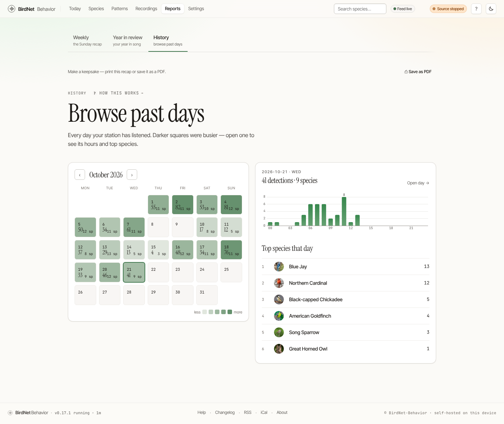Open the About footer link

coord(282,412)
